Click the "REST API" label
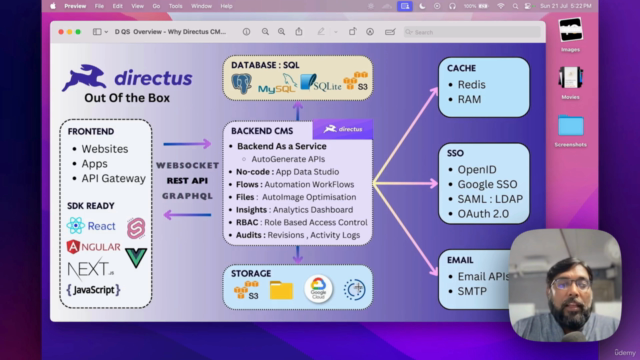The height and width of the screenshot is (360, 640). (187, 180)
